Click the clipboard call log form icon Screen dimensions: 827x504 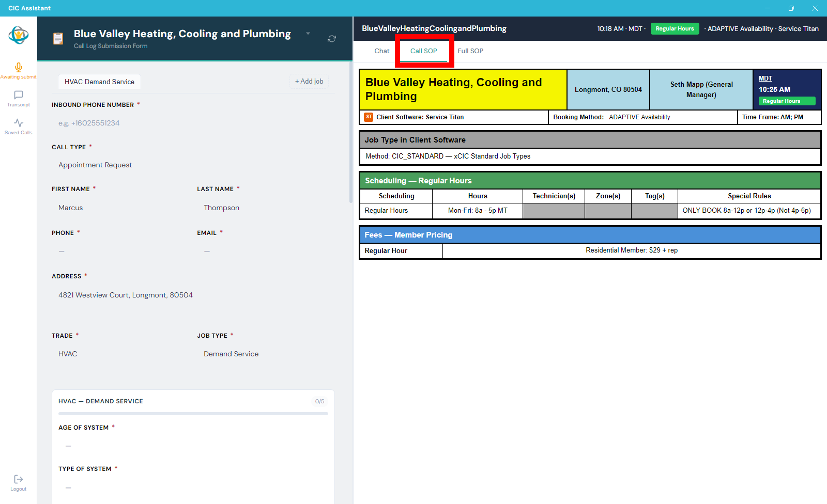[58, 39]
